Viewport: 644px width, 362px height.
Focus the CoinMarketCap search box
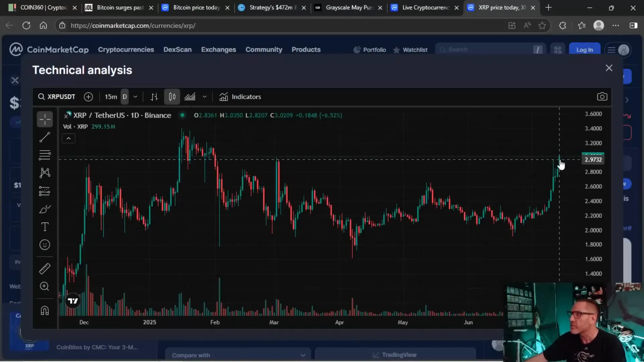[490, 50]
